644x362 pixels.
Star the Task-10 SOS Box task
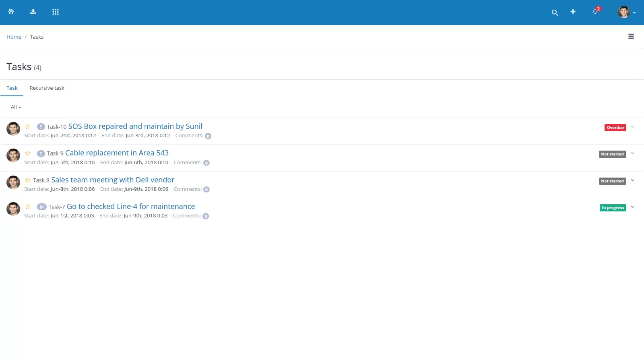[x=28, y=126]
